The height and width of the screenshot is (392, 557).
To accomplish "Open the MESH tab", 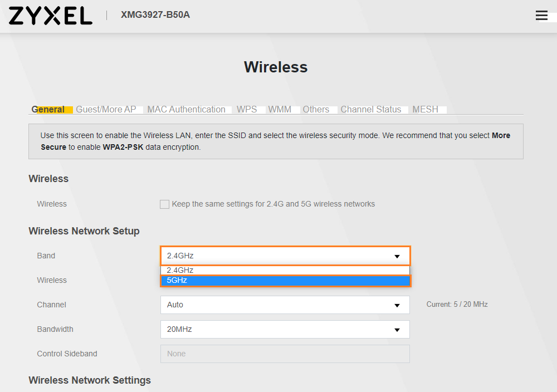I will [425, 110].
